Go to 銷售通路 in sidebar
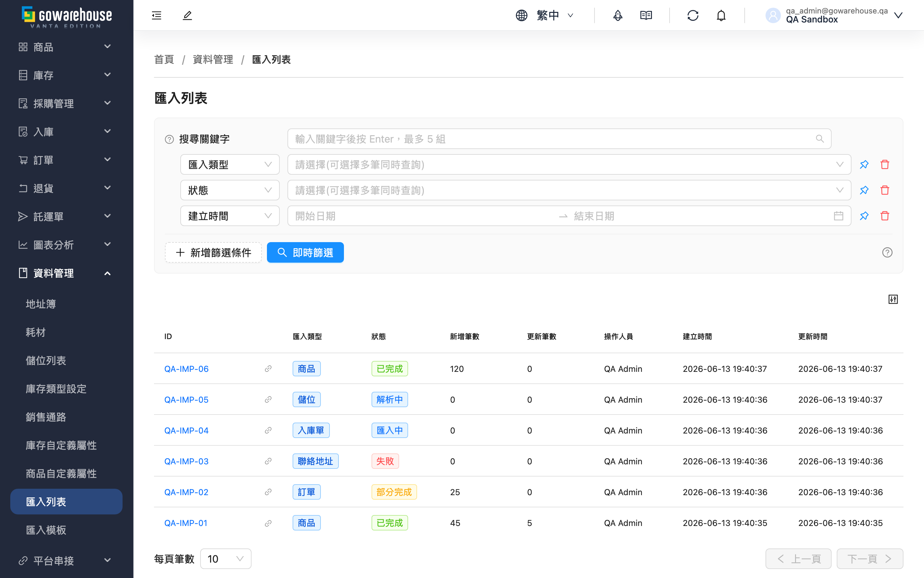Screen dimensions: 924x578 click(x=66, y=417)
